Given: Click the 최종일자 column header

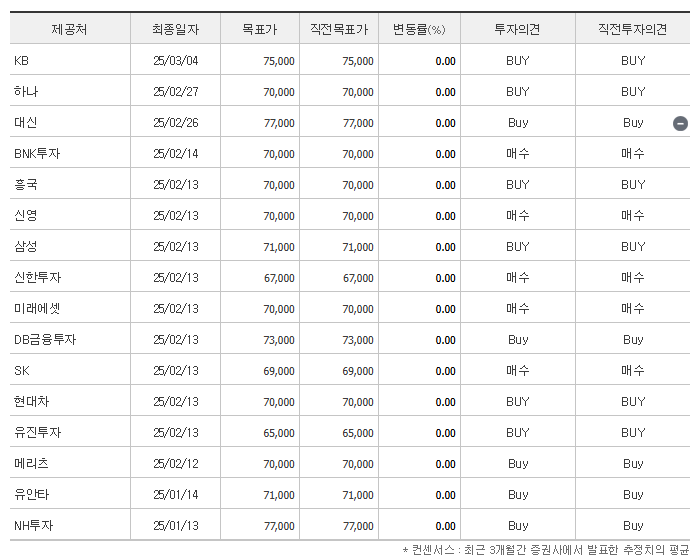Looking at the screenshot, I should [175, 29].
